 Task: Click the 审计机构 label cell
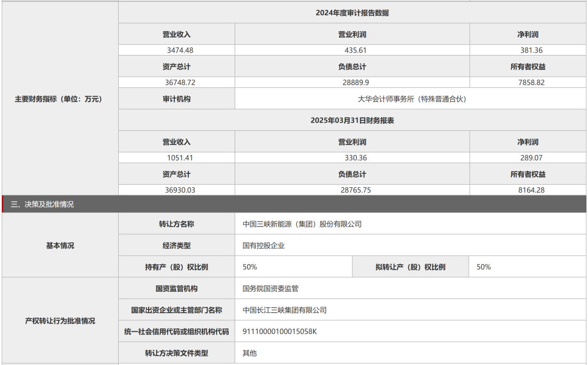pos(176,99)
